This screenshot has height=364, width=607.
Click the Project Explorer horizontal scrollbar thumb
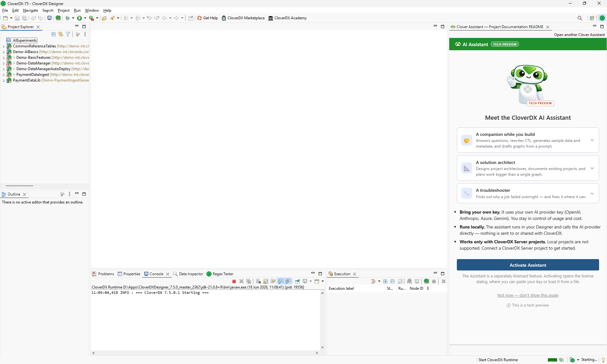click(19, 186)
